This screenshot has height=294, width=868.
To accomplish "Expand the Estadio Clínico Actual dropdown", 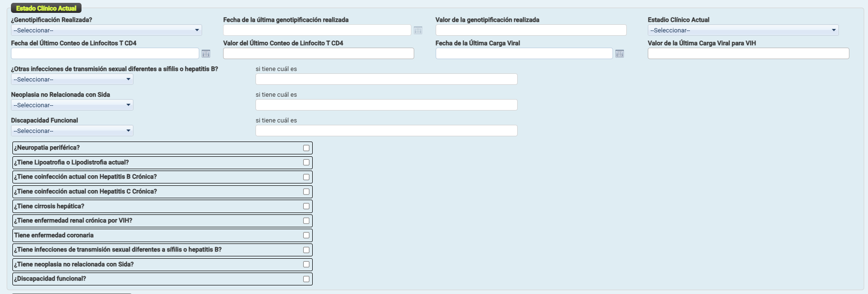I will [743, 30].
